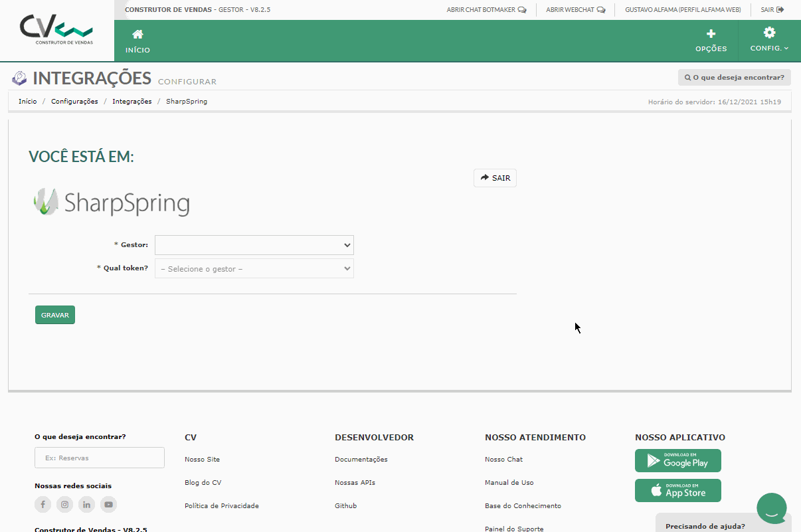Open Política de Privacidade link

pos(222,506)
